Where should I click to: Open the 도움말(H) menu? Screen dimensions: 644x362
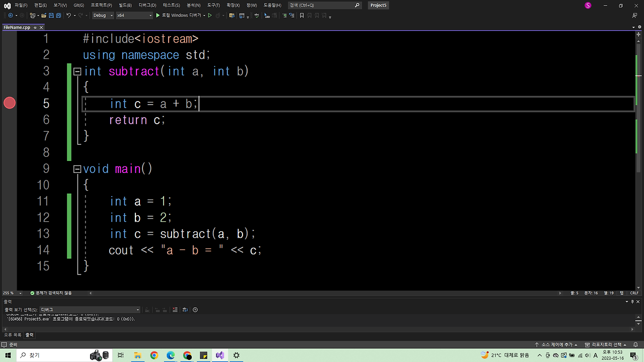pos(271,6)
